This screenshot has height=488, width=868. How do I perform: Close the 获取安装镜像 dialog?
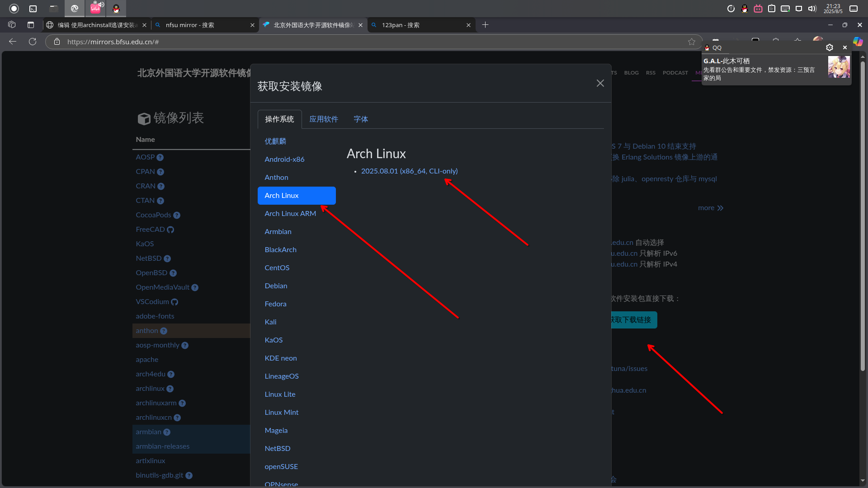600,83
